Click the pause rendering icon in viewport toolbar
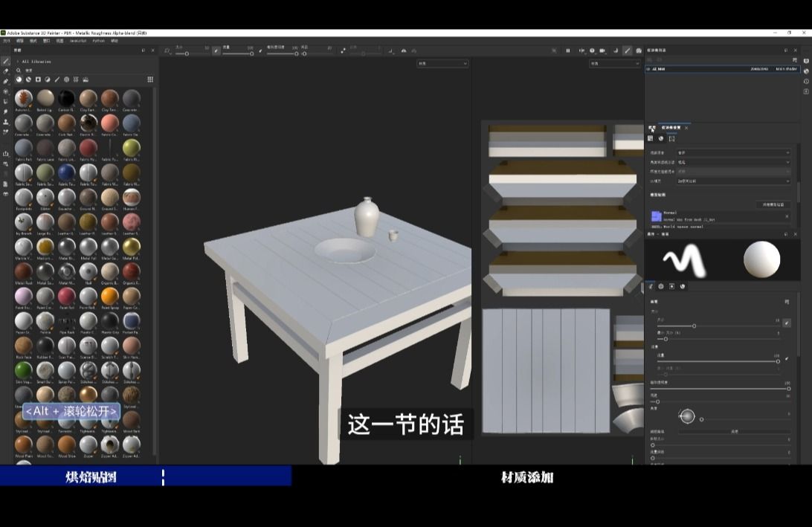The height and width of the screenshot is (527, 812). point(568,51)
